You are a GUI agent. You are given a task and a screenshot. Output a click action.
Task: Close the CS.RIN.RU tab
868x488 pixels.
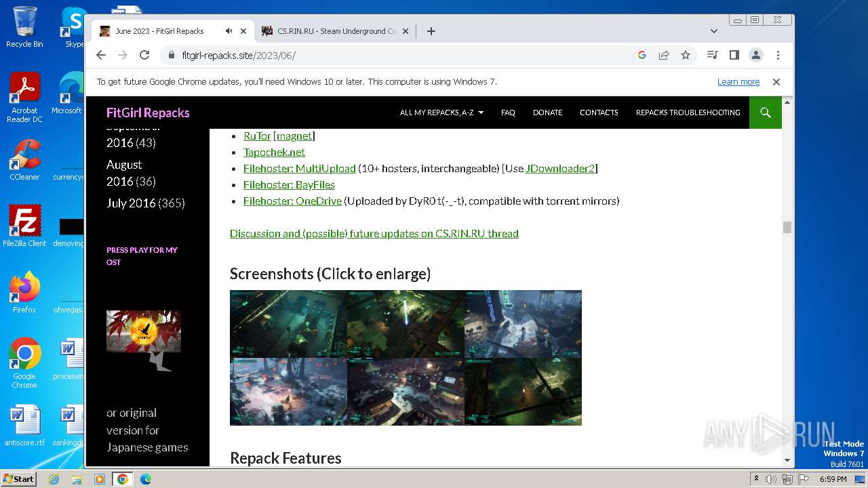[x=406, y=31]
